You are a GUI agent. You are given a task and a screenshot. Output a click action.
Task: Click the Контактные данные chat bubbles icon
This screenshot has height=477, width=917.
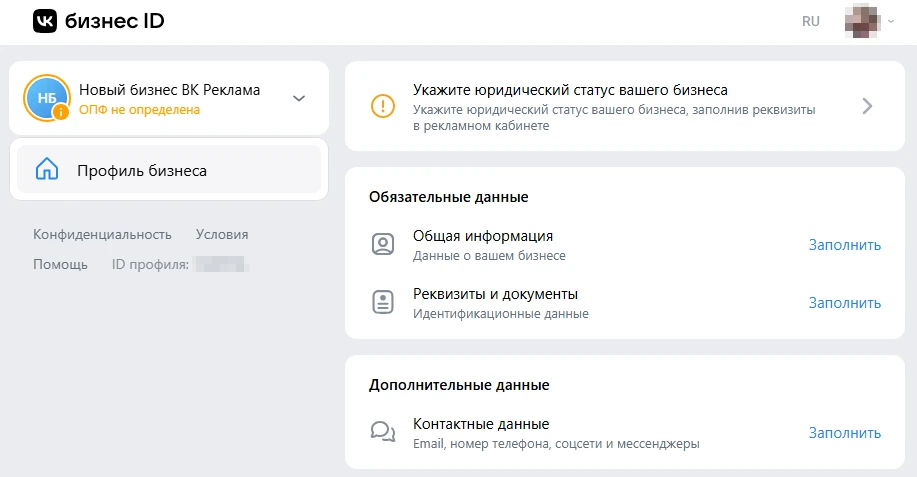tap(382, 432)
